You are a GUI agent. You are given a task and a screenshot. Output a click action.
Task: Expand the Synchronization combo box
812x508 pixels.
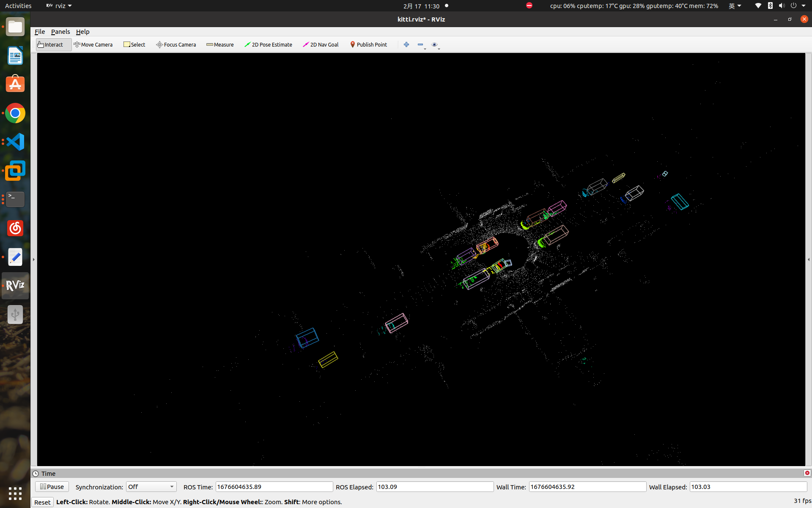coord(151,487)
